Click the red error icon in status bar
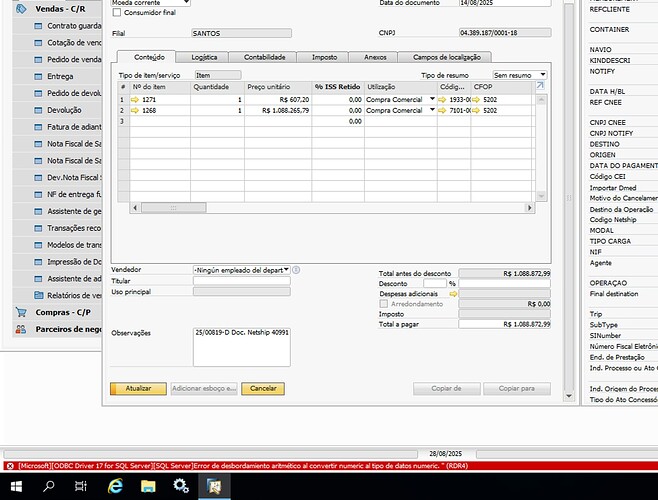Image resolution: width=658 pixels, height=500 pixels. coord(8,467)
